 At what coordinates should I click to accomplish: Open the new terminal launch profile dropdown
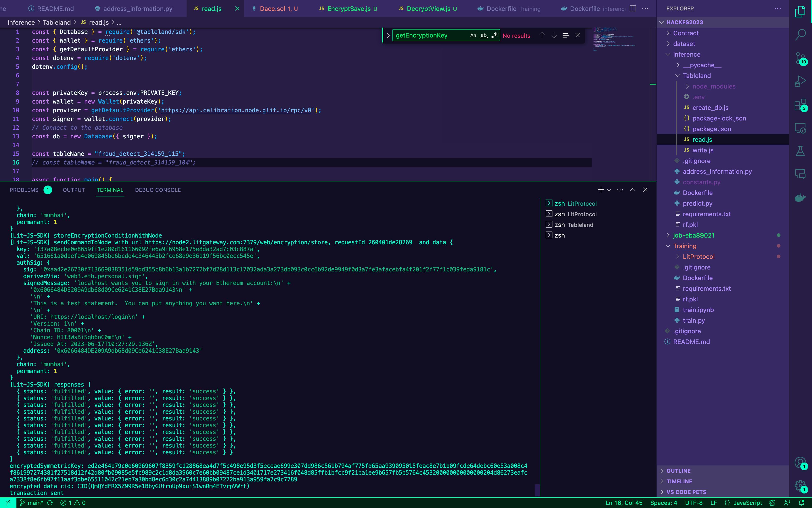609,190
